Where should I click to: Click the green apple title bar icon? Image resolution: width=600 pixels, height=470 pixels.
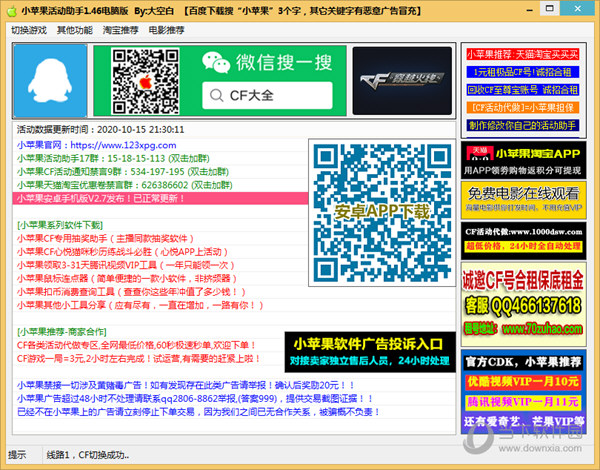[12, 11]
